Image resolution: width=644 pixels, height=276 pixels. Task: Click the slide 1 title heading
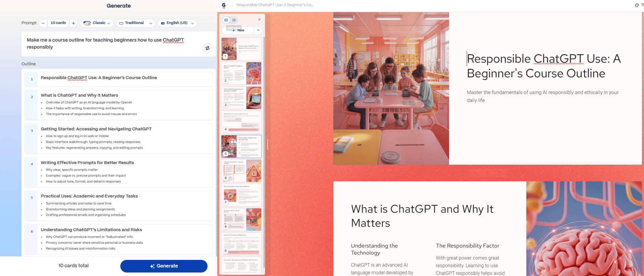coord(544,66)
